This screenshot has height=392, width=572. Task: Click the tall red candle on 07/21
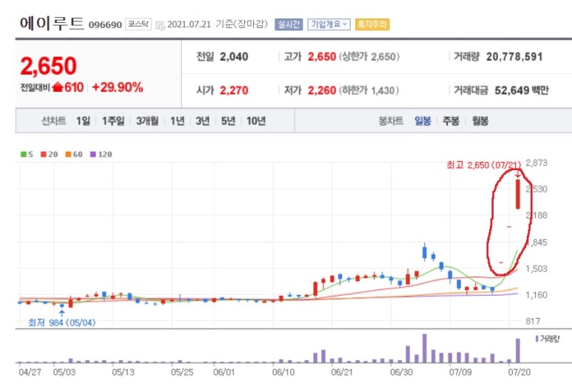click(518, 194)
